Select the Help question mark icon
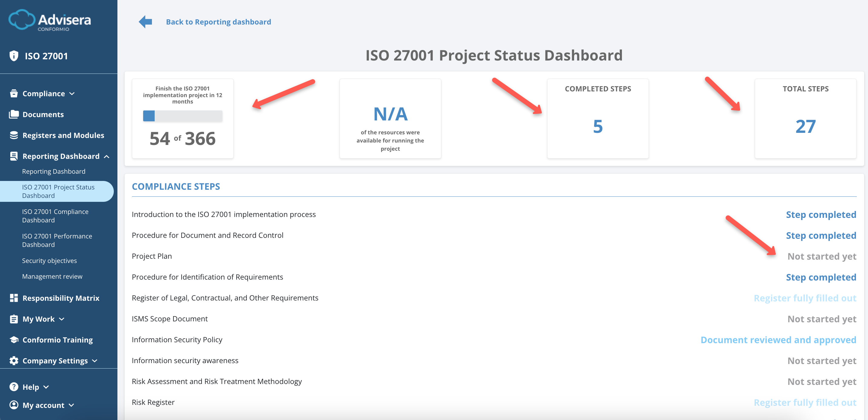Viewport: 868px width, 420px height. pyautogui.click(x=14, y=387)
